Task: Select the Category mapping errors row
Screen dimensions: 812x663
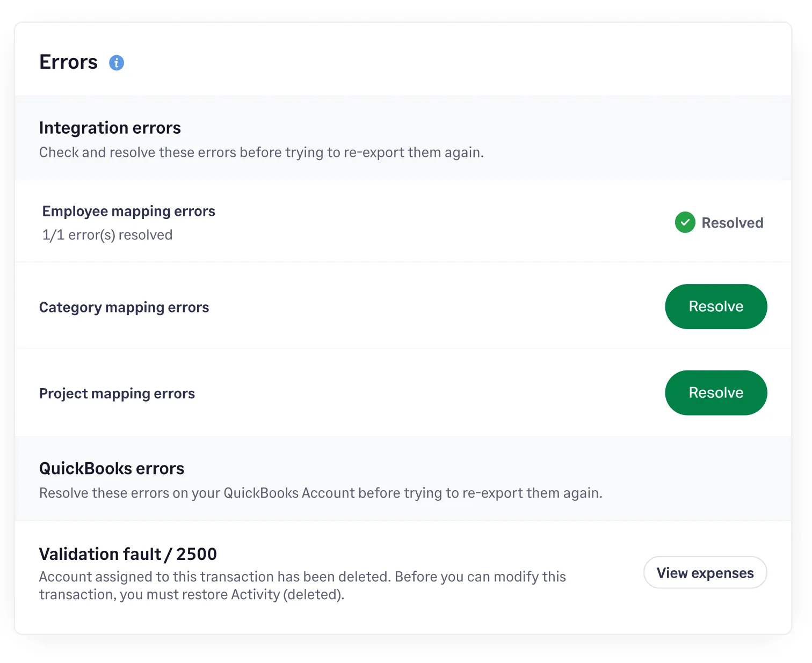Action: pos(124,307)
